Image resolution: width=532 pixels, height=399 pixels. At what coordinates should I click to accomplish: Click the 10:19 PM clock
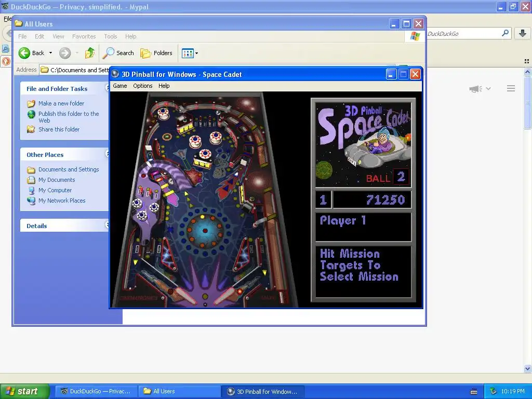[513, 392]
